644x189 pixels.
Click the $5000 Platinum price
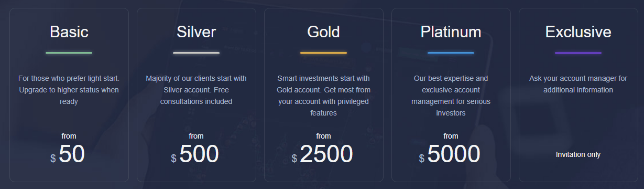coord(450,154)
